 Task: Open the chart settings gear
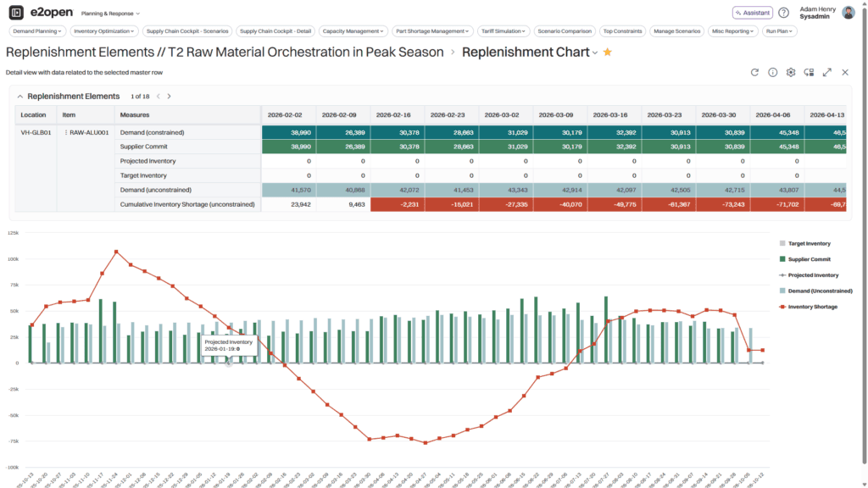(x=790, y=73)
